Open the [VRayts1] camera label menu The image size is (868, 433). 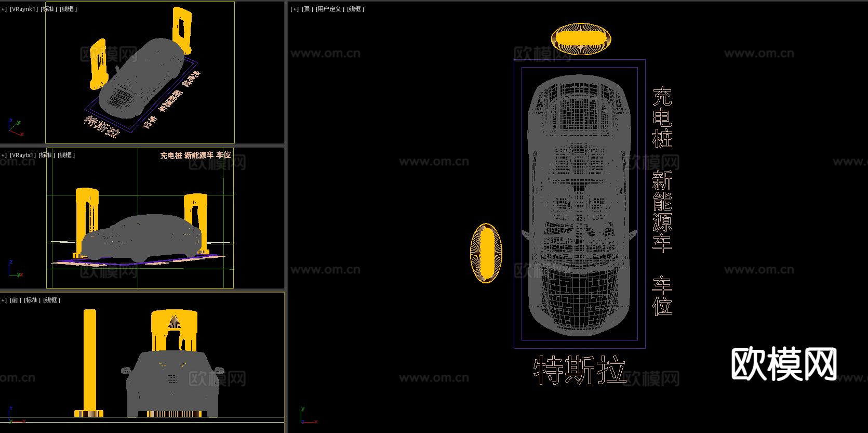pyautogui.click(x=23, y=155)
